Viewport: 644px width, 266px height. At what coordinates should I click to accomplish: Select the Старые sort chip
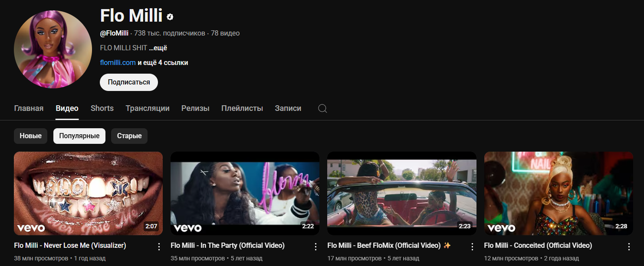pyautogui.click(x=129, y=136)
